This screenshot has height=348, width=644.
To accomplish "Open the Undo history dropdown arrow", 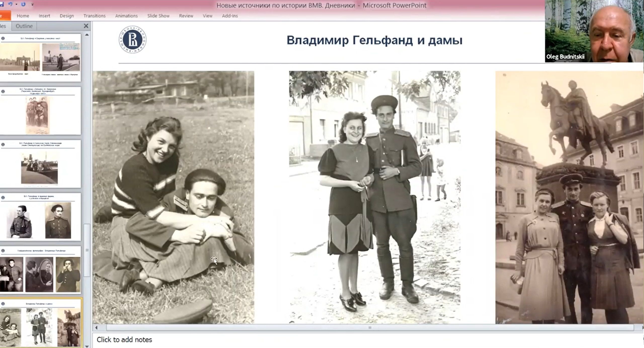I will (x=16, y=4).
